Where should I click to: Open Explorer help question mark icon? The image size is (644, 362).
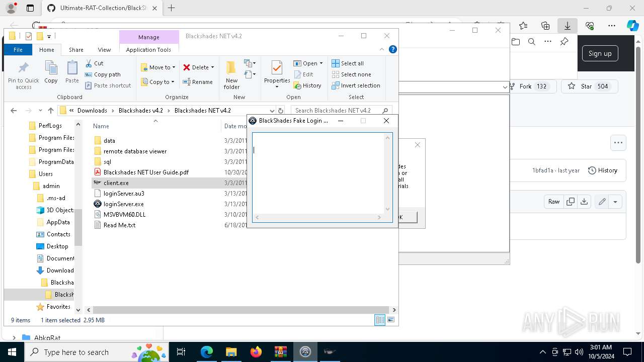[x=393, y=49]
